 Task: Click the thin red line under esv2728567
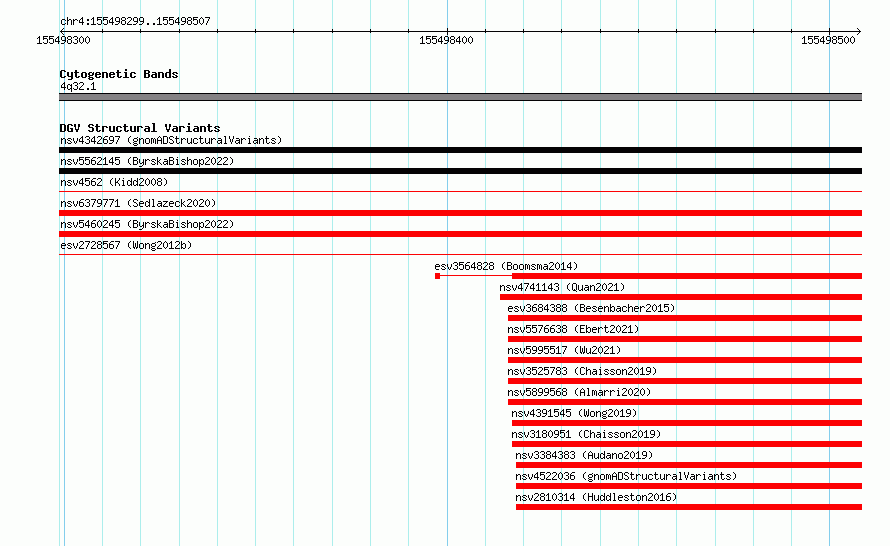(460, 255)
